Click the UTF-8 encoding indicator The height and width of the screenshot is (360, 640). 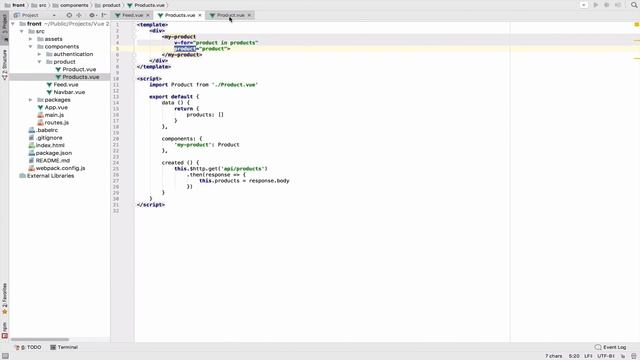click(606, 356)
